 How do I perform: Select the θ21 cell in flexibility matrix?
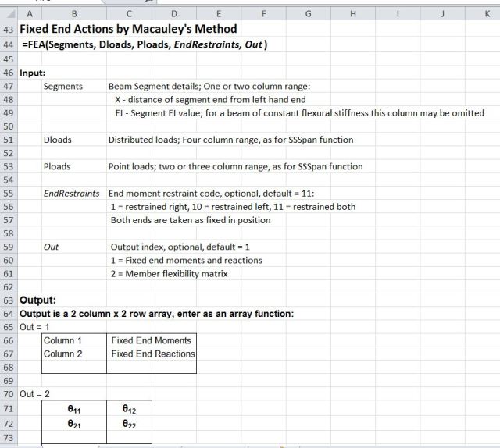73,421
